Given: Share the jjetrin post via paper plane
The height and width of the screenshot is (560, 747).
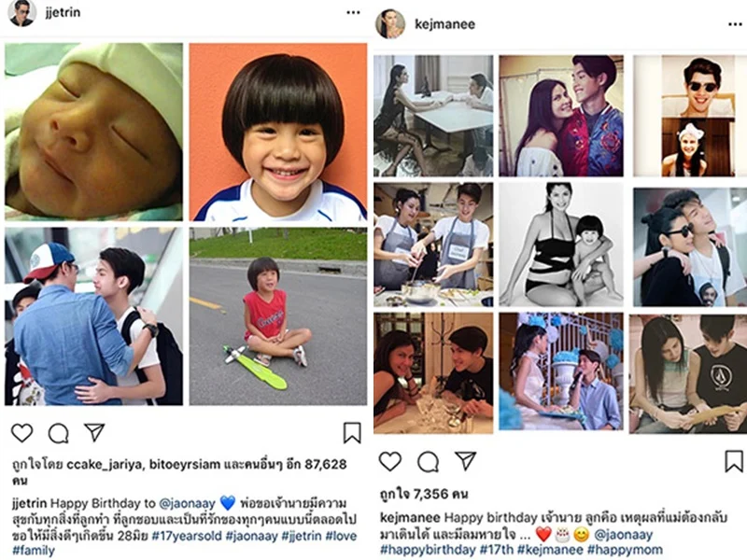Looking at the screenshot, I should tap(94, 432).
